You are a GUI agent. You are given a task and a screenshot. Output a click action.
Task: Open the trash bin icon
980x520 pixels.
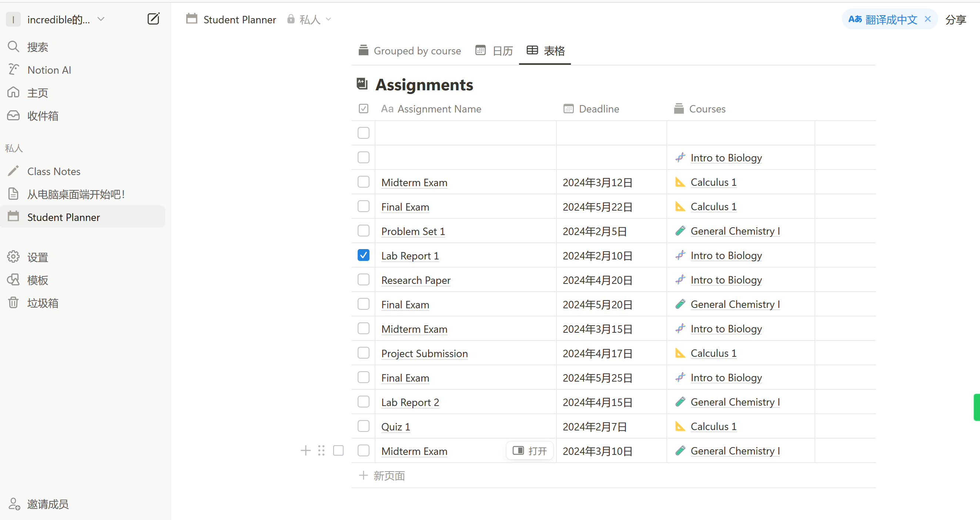click(13, 303)
